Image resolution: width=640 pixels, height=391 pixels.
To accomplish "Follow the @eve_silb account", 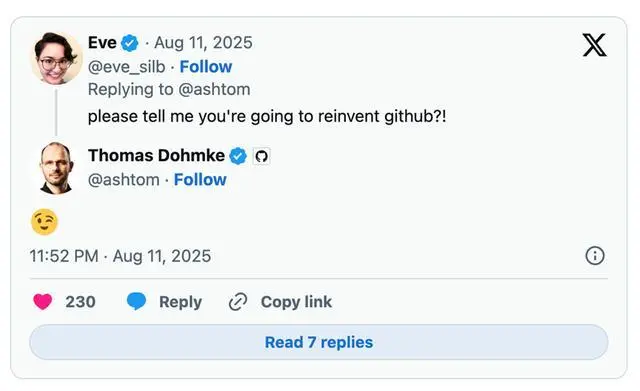I will [206, 67].
